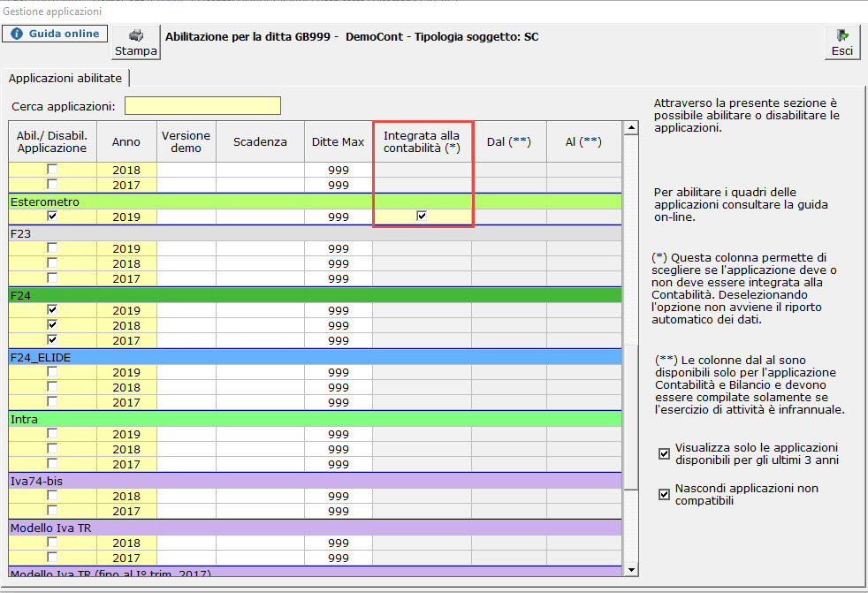Disable the Esterometro 2019 application checkbox
Viewport: 868px width, 593px height.
coord(52,216)
